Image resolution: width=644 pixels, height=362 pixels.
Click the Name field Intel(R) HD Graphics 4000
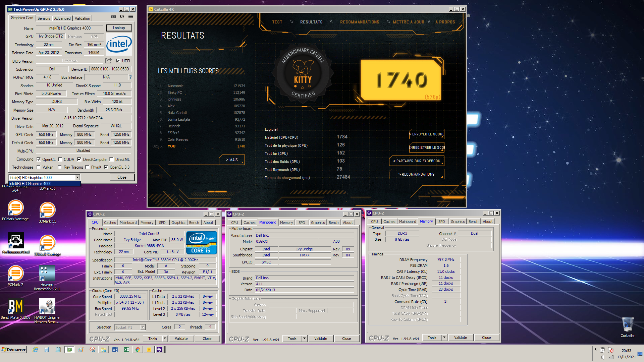click(x=69, y=28)
